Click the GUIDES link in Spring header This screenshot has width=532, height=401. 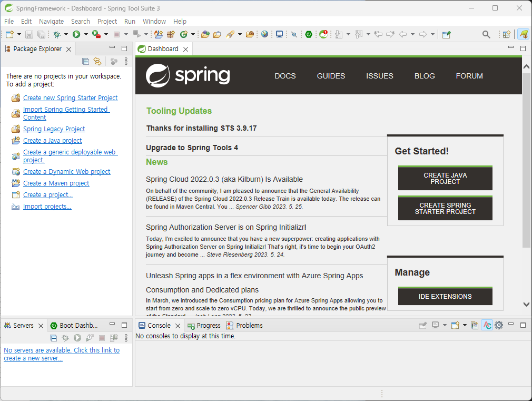click(x=331, y=76)
